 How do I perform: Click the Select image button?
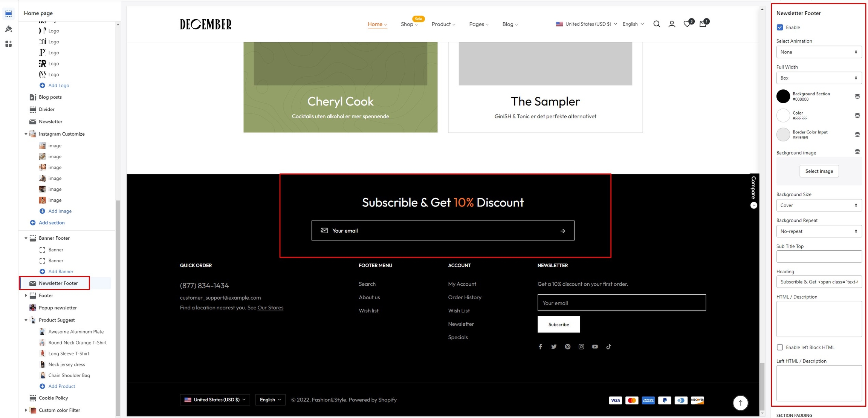pos(819,171)
